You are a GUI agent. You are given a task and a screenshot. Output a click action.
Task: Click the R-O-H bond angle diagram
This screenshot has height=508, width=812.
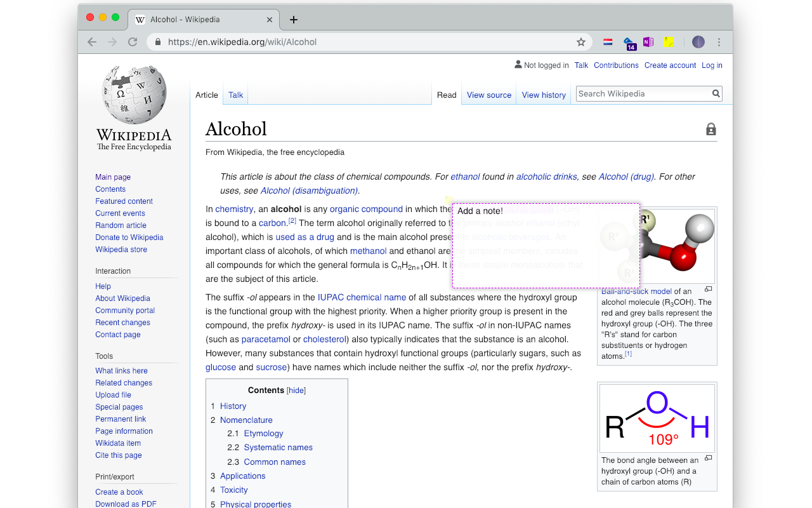[x=657, y=418]
